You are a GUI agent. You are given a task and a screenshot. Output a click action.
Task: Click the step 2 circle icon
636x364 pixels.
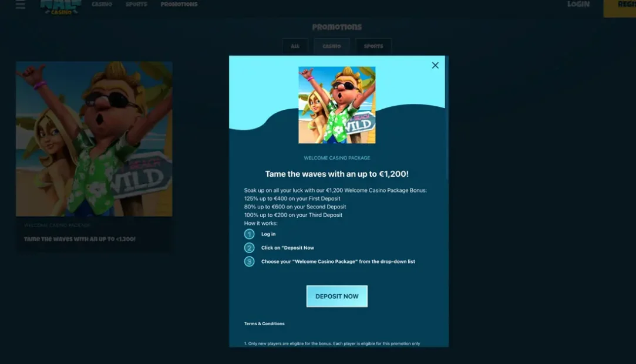pyautogui.click(x=249, y=247)
